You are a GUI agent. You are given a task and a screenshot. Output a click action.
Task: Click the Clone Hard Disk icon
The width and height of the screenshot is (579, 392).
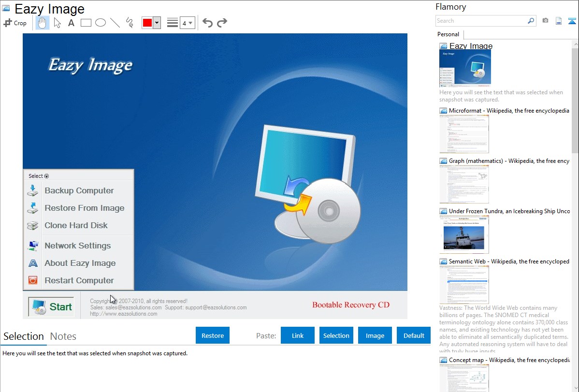coord(32,225)
